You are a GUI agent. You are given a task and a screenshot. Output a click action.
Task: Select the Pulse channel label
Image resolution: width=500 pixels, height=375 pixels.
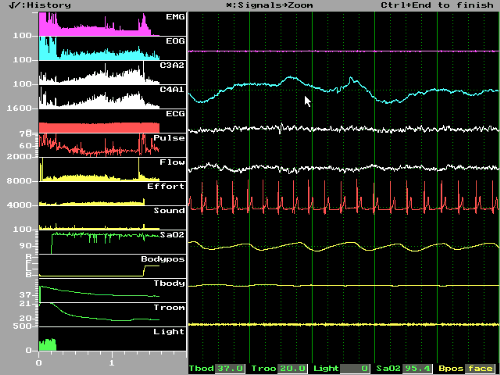coord(169,138)
